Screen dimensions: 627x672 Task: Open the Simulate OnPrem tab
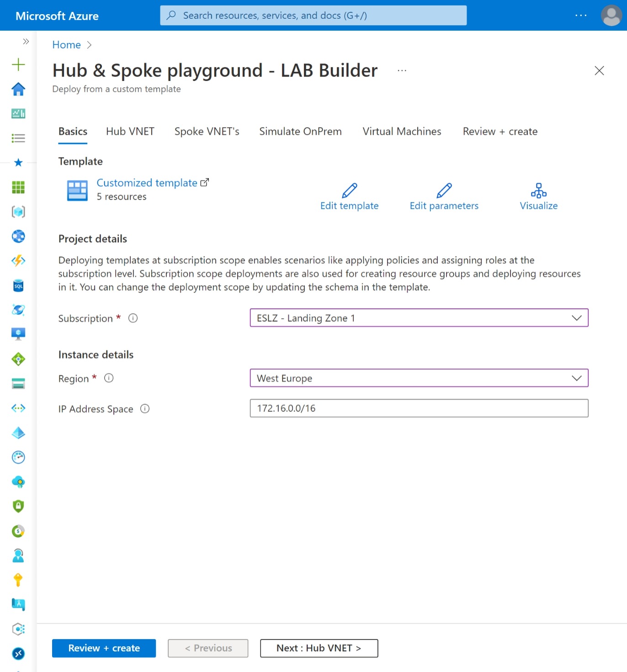tap(300, 132)
